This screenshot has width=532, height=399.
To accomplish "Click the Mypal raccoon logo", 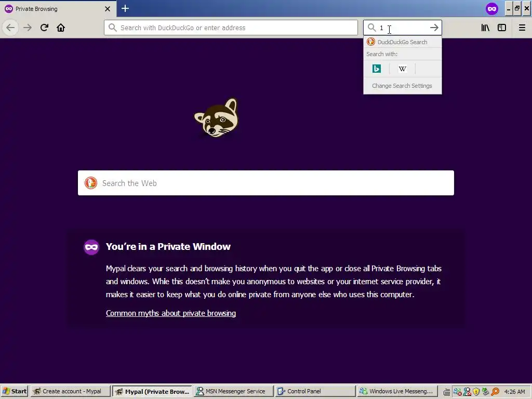I will coord(217,117).
